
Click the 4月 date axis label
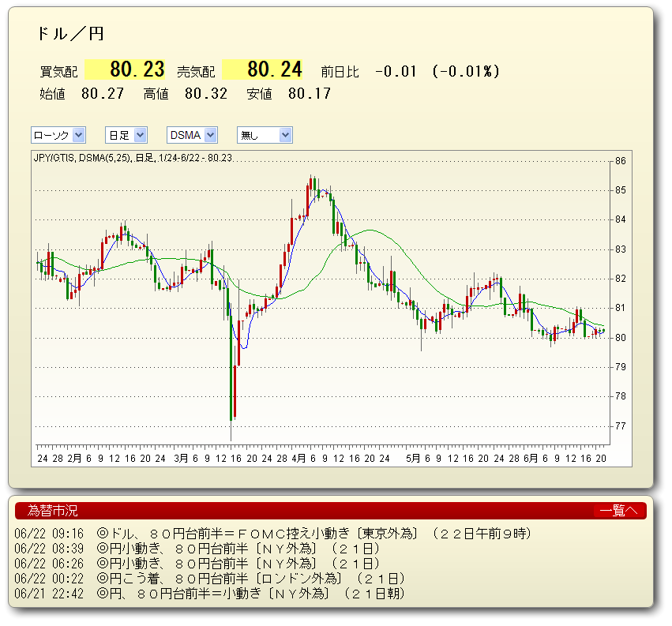coord(298,459)
